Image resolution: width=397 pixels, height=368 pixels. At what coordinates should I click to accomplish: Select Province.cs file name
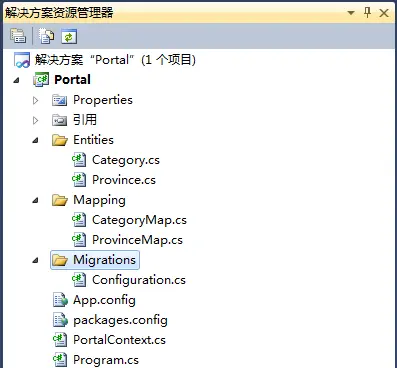tap(124, 180)
